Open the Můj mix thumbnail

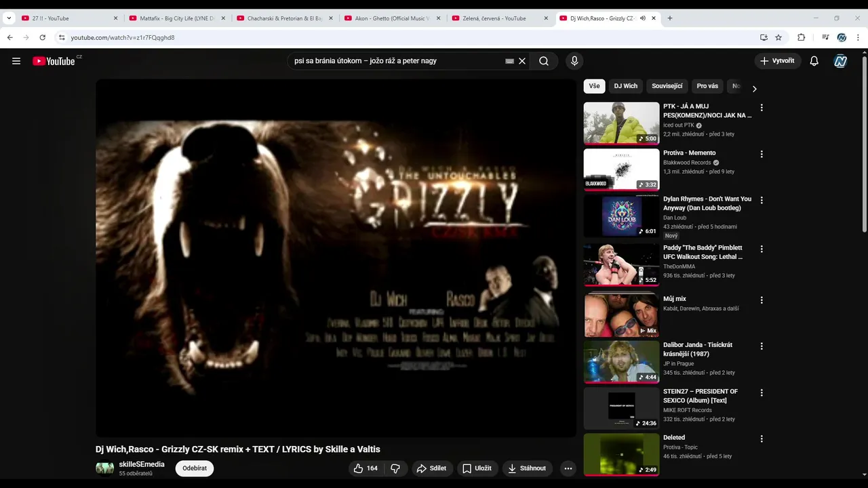(621, 315)
